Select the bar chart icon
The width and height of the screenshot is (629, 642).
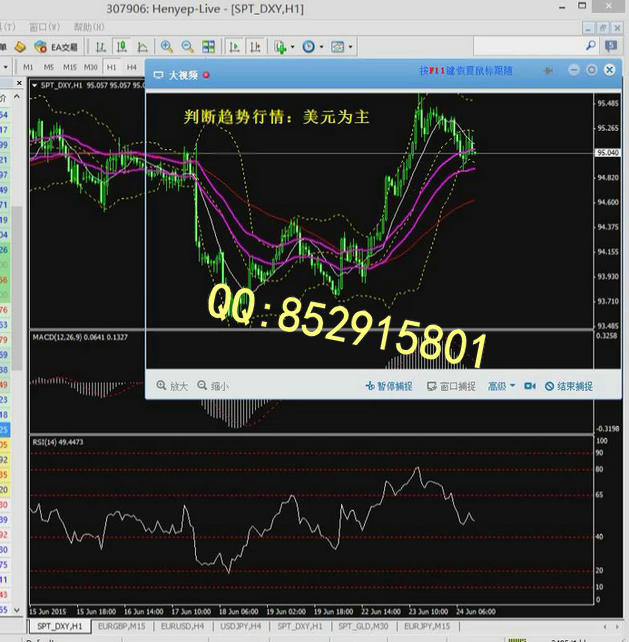pyautogui.click(x=101, y=47)
